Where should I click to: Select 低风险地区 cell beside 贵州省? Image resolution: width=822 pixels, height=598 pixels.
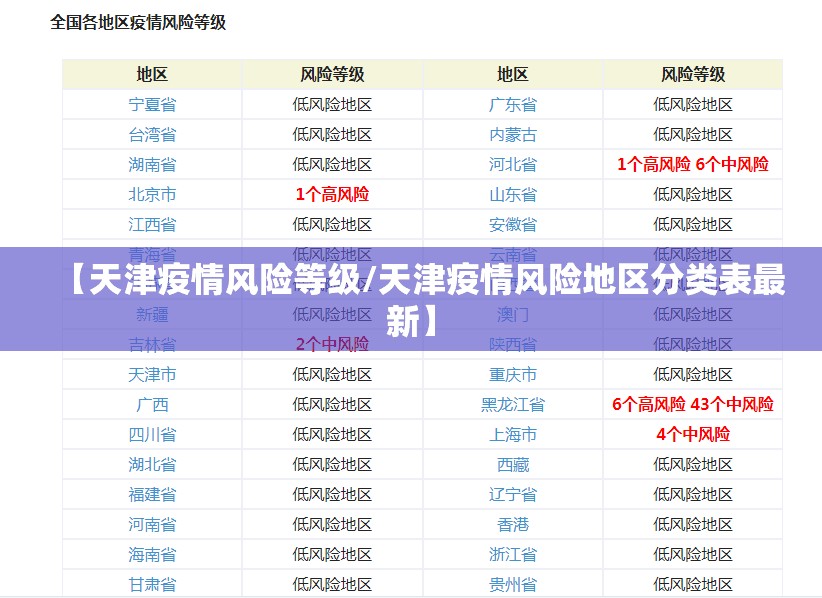[693, 584]
